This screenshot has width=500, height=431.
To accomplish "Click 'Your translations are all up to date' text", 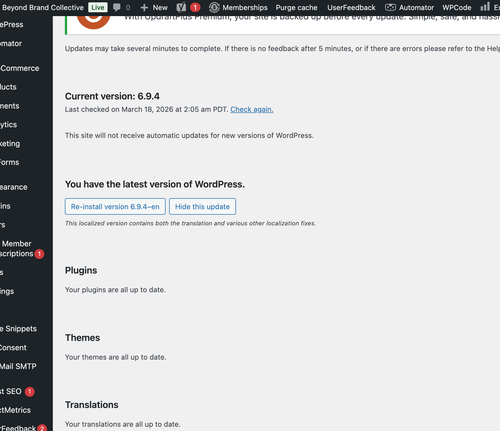I will tap(122, 424).
